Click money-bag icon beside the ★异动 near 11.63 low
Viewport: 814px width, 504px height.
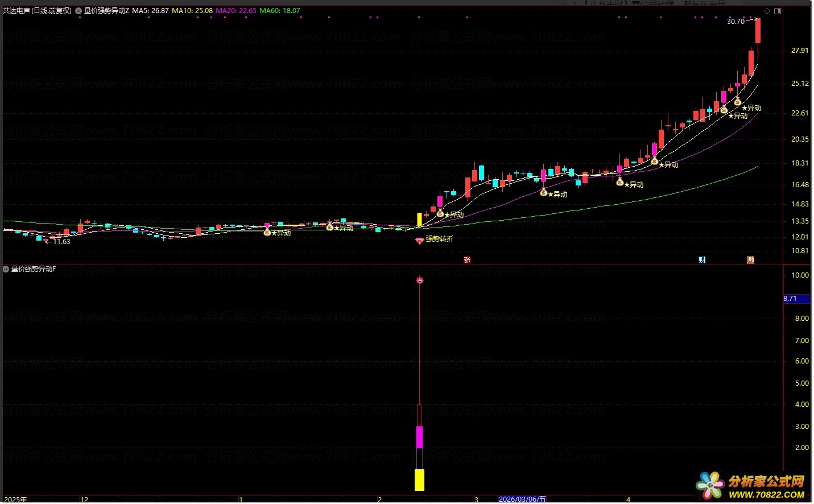click(267, 232)
